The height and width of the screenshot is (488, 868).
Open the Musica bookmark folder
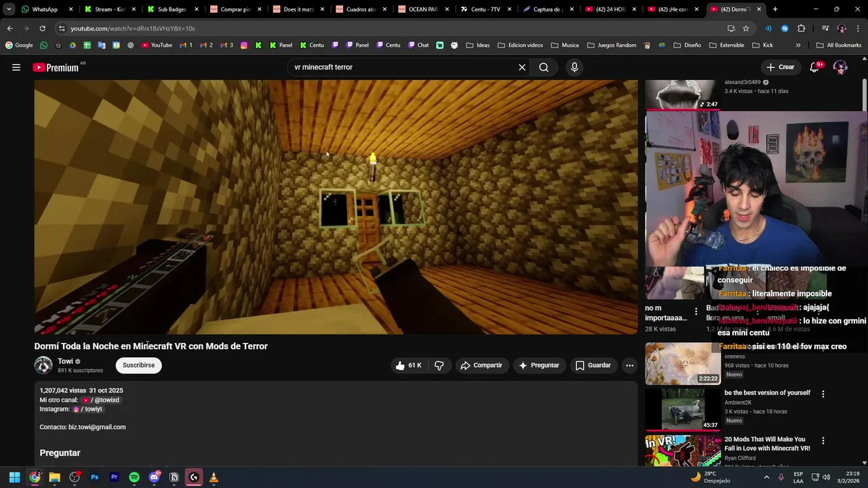click(x=565, y=45)
